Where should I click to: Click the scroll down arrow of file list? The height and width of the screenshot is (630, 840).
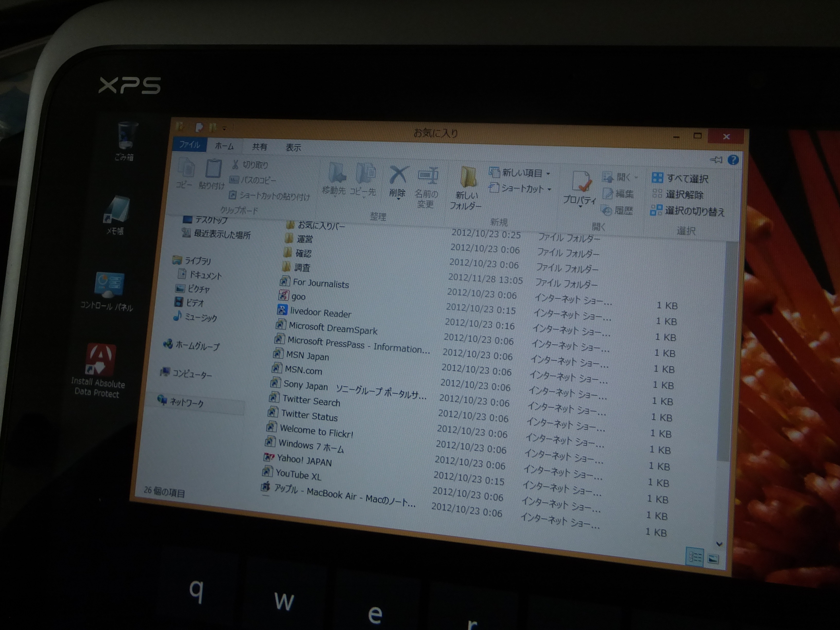(x=719, y=544)
